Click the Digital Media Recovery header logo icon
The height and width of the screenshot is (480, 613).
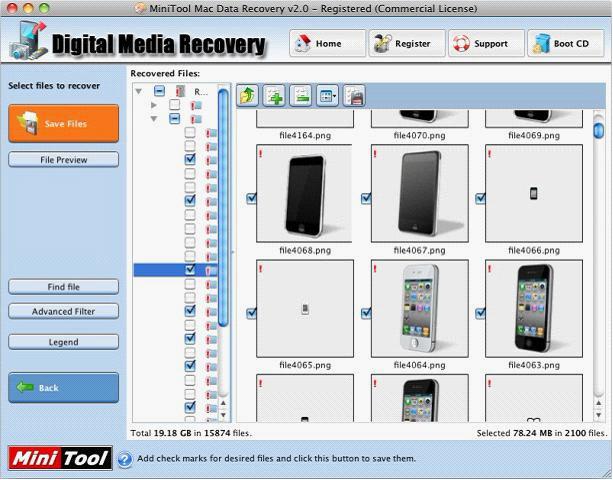click(x=27, y=41)
